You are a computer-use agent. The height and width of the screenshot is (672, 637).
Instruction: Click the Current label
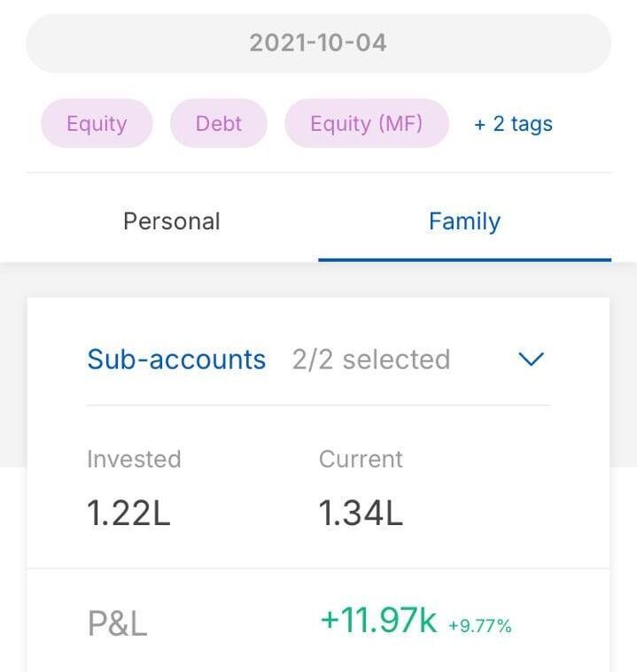(x=361, y=459)
